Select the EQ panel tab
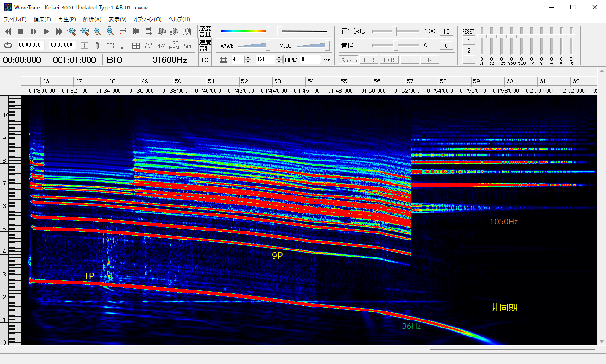This screenshot has width=606, height=364. [205, 60]
